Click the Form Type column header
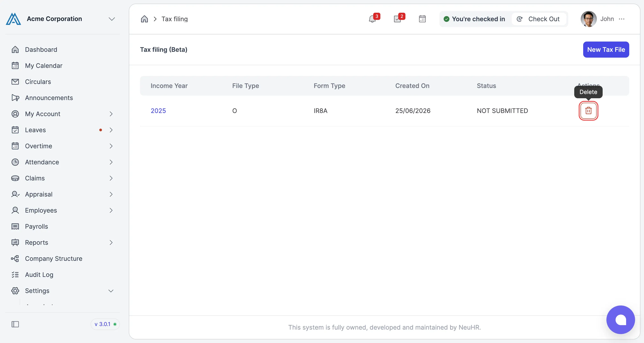Screen dimensions: 644x343 coord(329,86)
